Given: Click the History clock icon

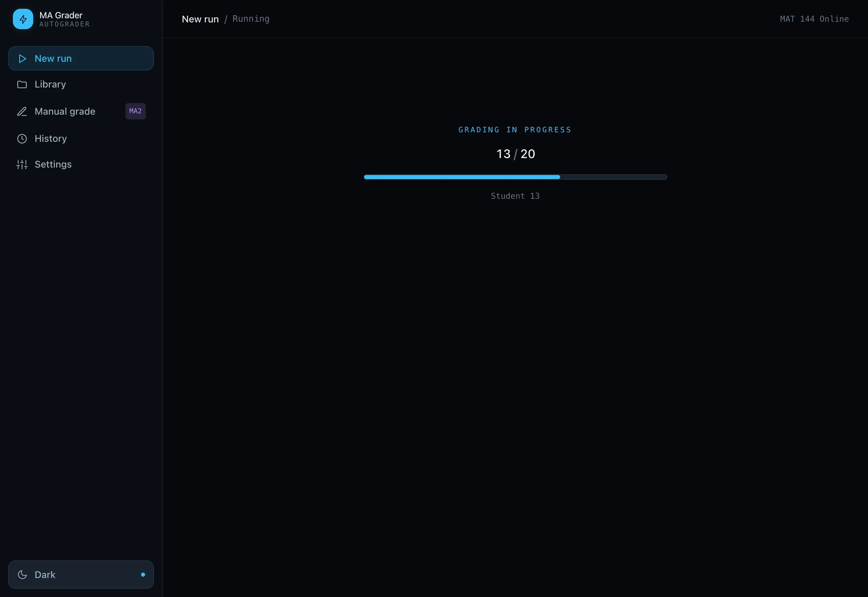Looking at the screenshot, I should pos(22,139).
